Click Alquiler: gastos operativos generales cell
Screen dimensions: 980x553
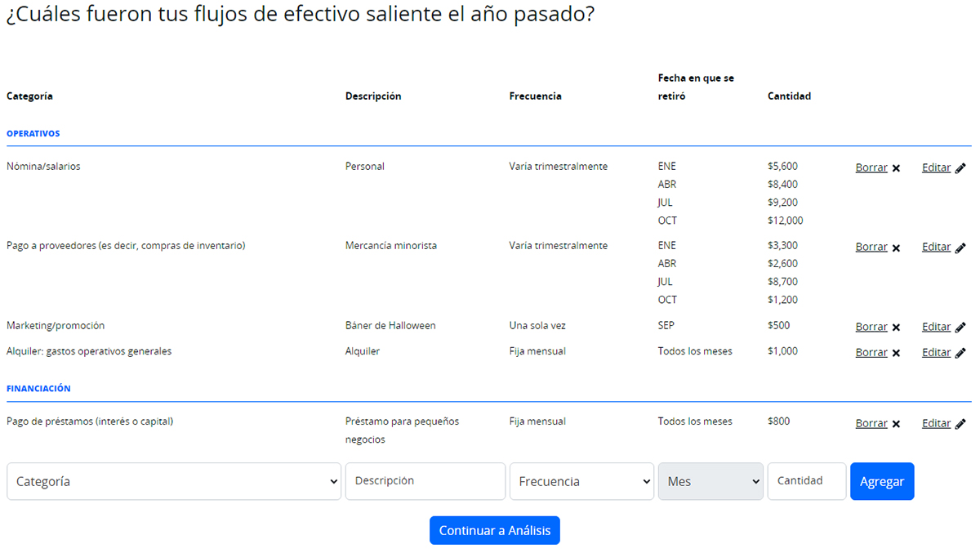coord(89,351)
